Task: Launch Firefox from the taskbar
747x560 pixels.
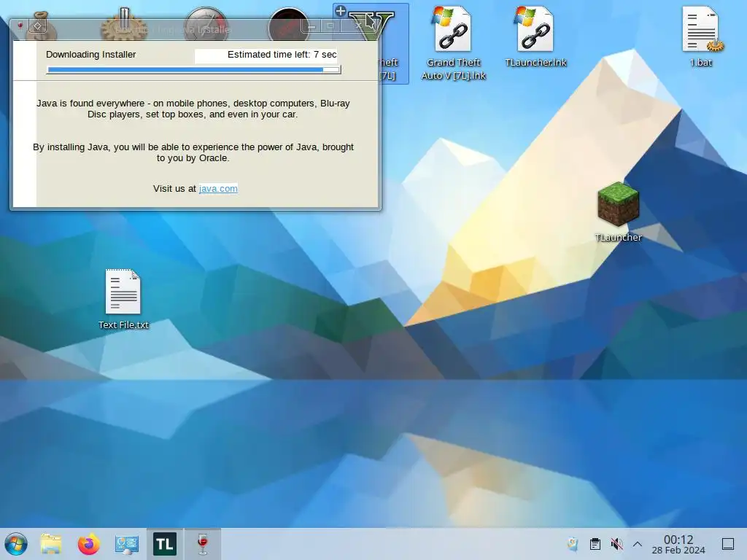Action: tap(88, 544)
